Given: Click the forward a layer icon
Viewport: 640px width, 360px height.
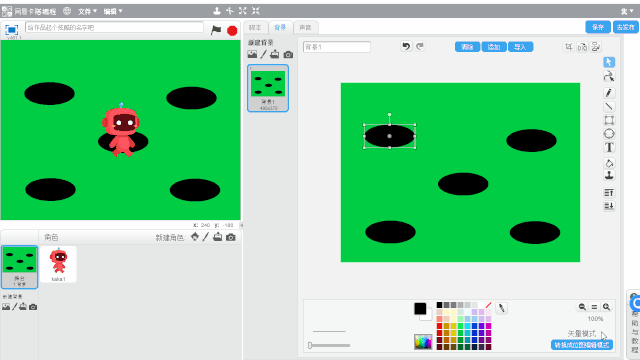Looking at the screenshot, I should pos(609,193).
